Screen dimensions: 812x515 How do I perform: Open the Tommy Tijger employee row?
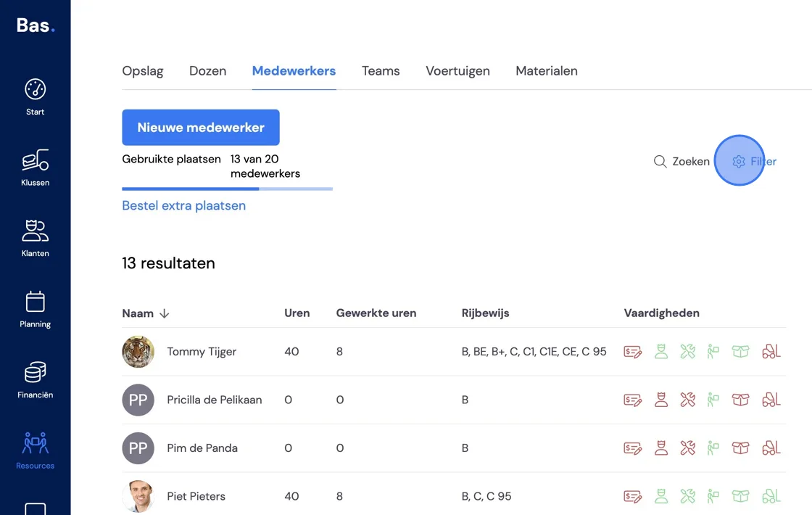(x=454, y=352)
